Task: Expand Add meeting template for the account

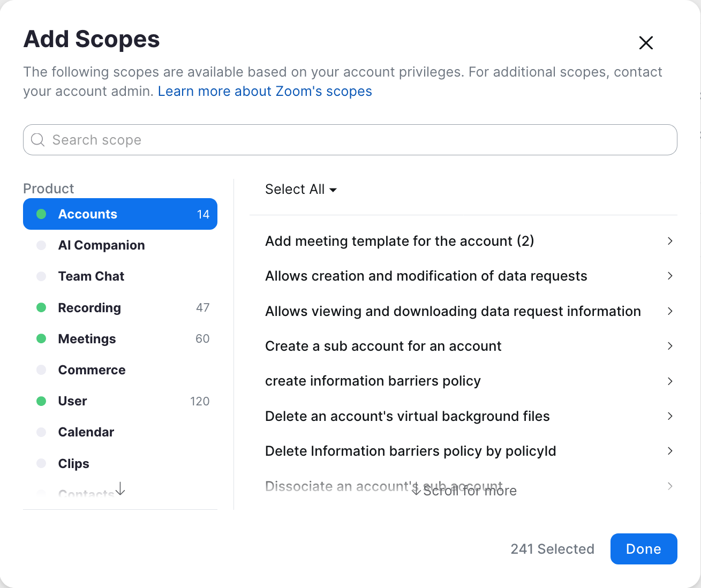Action: tap(670, 241)
